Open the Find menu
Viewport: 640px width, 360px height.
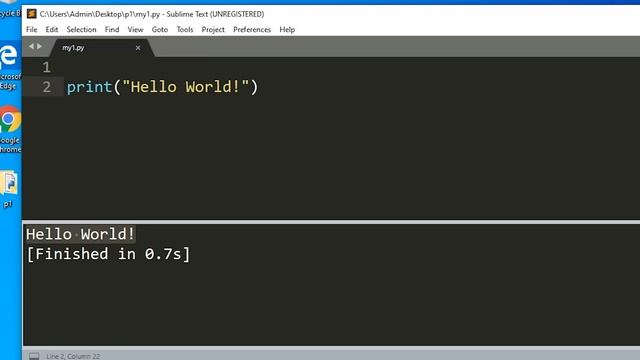pyautogui.click(x=112, y=29)
